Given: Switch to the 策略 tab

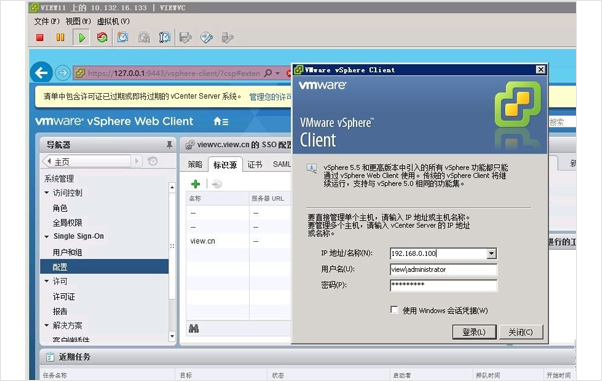Looking at the screenshot, I should [195, 164].
